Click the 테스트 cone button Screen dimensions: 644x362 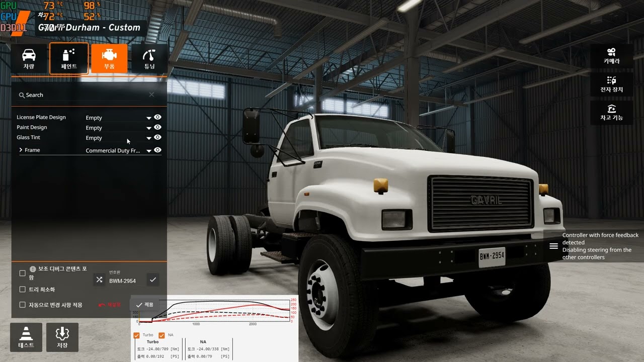click(x=26, y=337)
